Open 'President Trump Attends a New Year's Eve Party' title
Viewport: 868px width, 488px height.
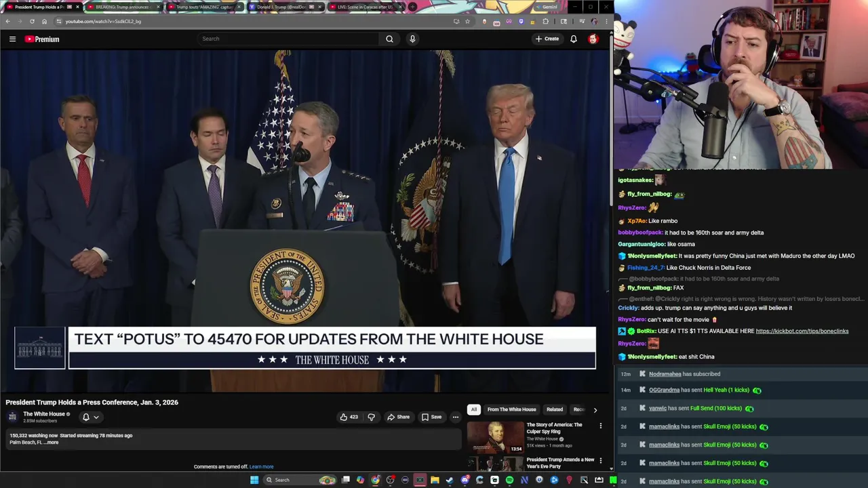(560, 463)
